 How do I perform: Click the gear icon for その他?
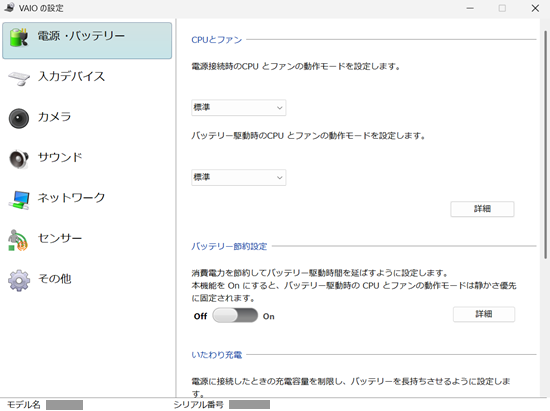19,281
